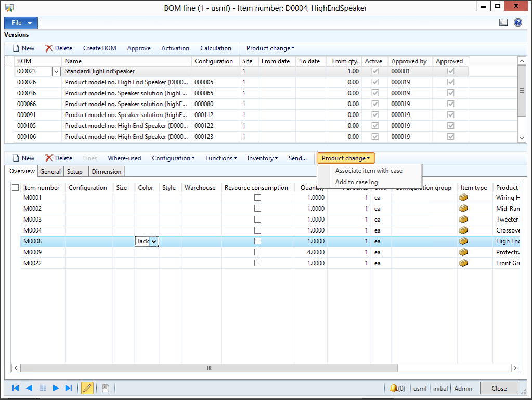Open the notifications bell icon
This screenshot has width=532, height=400.
[394, 388]
